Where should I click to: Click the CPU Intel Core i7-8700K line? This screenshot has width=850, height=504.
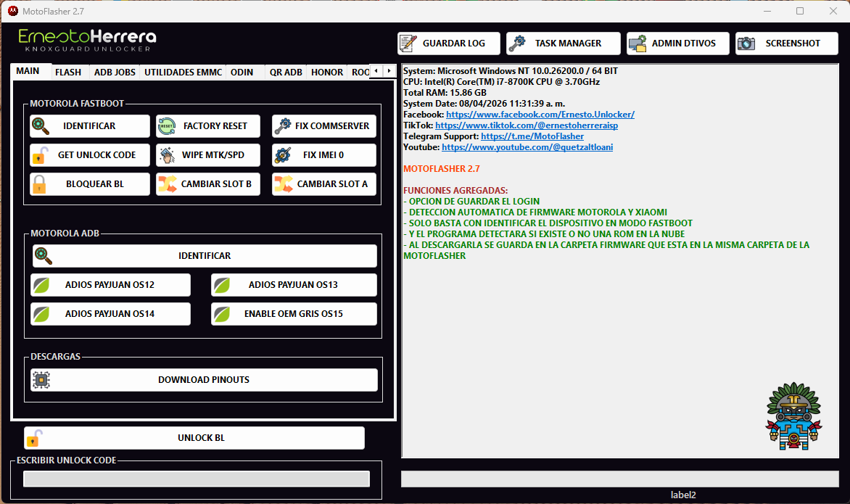tap(501, 82)
